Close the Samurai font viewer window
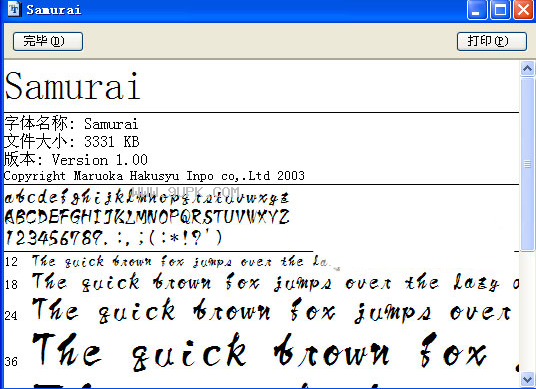The image size is (536, 389). pyautogui.click(x=523, y=10)
